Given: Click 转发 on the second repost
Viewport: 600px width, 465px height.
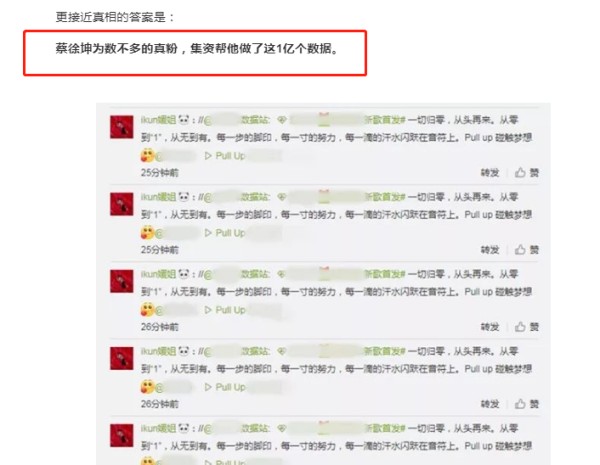Looking at the screenshot, I should [x=490, y=250].
